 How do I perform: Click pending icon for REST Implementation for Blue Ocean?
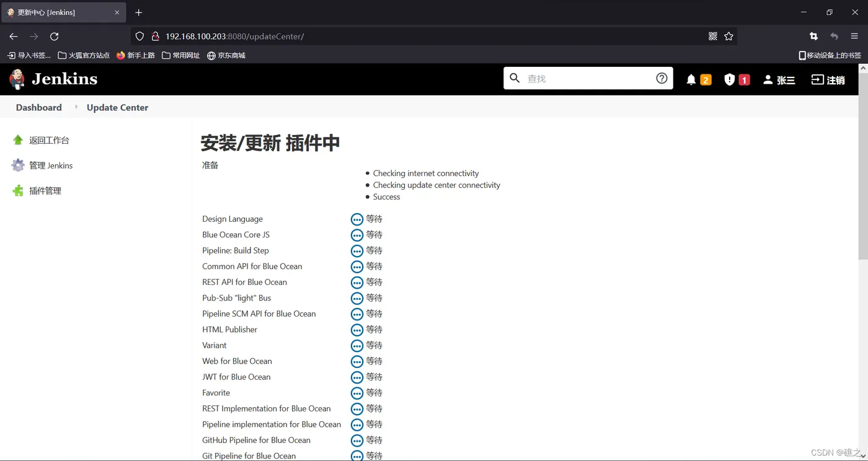pyautogui.click(x=357, y=409)
